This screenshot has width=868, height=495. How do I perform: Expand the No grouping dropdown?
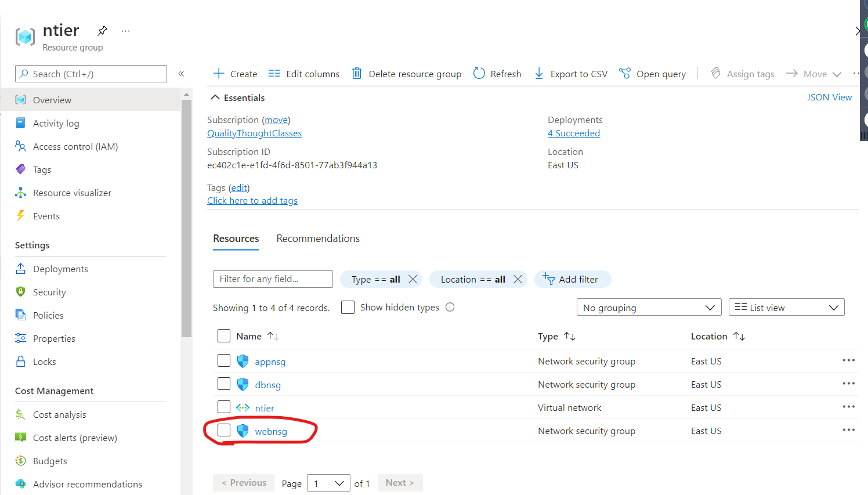[x=649, y=307]
